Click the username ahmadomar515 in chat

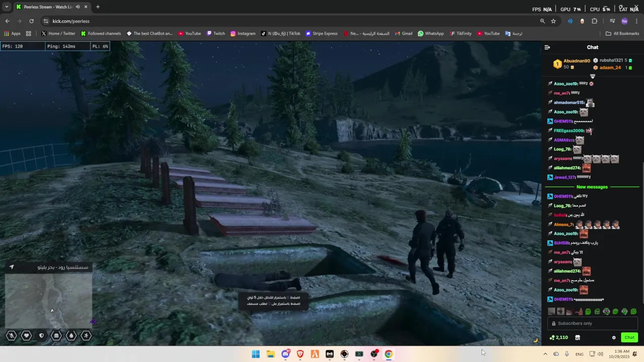coord(569,103)
